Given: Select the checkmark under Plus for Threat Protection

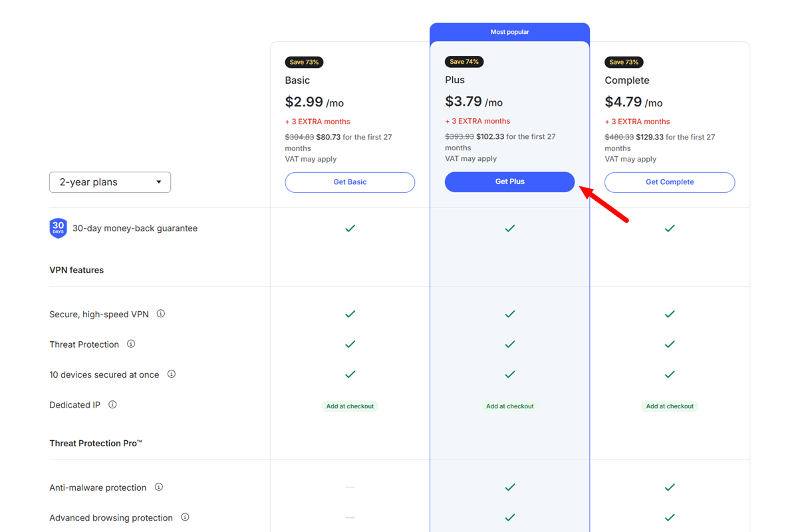Looking at the screenshot, I should click(509, 344).
